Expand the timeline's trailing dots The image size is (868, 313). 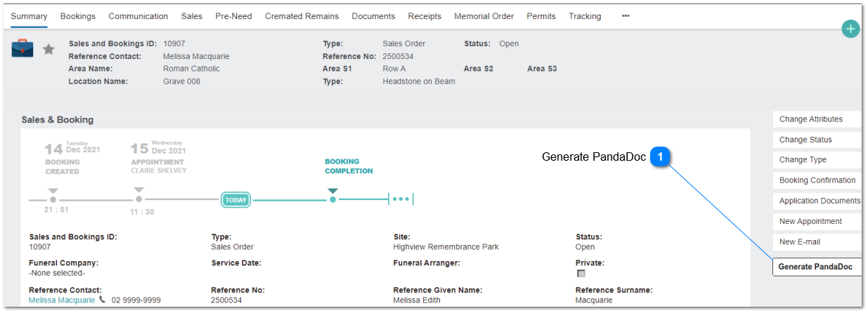[401, 199]
